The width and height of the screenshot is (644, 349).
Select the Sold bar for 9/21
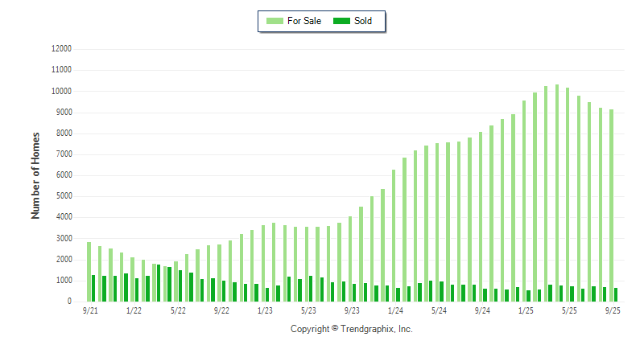pyautogui.click(x=93, y=289)
